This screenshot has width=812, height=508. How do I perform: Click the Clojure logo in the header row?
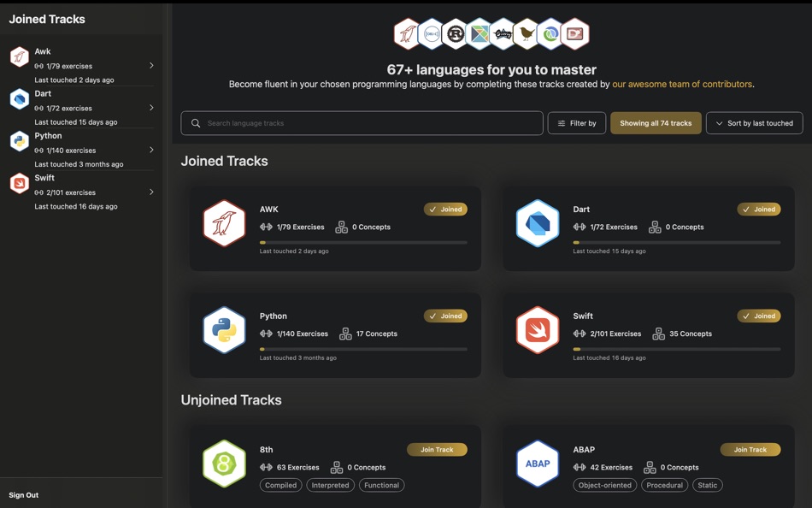click(550, 34)
